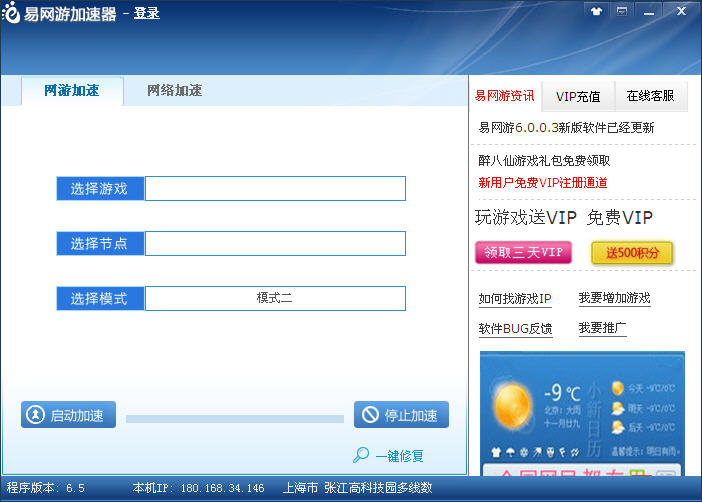Image resolution: width=702 pixels, height=502 pixels.
Task: Click the acceleration progress bar
Action: [235, 419]
